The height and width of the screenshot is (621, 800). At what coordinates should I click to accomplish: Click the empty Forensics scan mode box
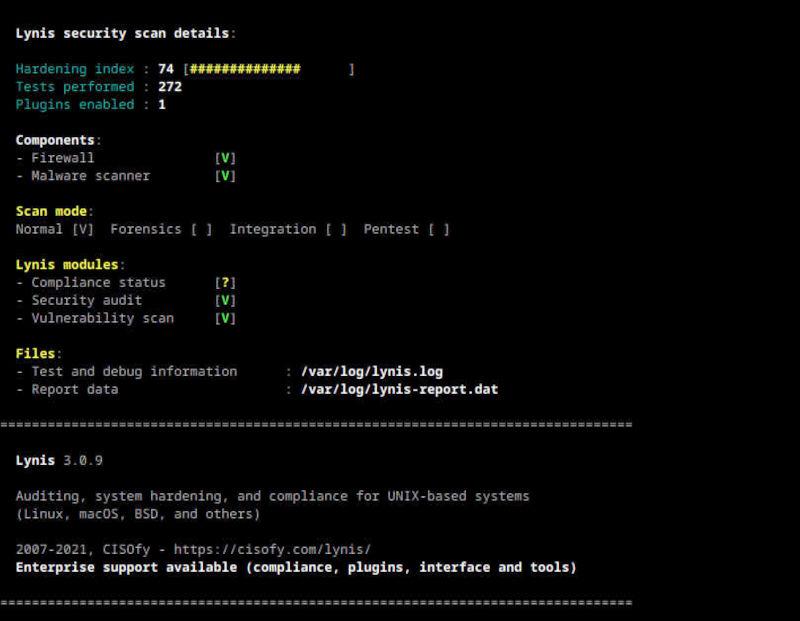(x=202, y=229)
